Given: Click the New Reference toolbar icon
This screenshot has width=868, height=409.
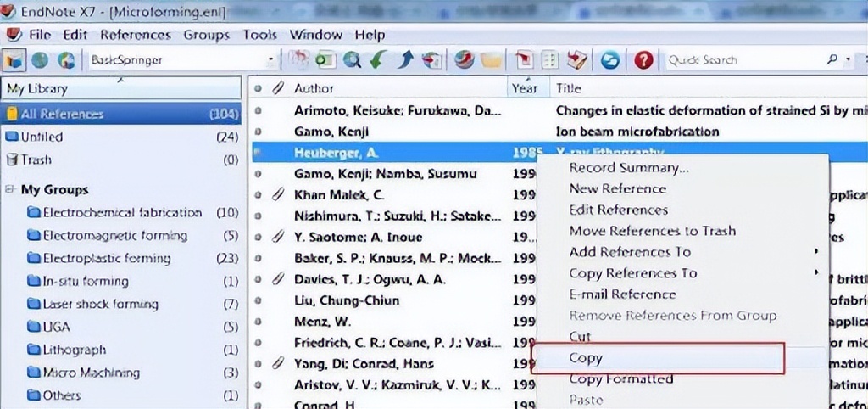Looking at the screenshot, I should (325, 60).
